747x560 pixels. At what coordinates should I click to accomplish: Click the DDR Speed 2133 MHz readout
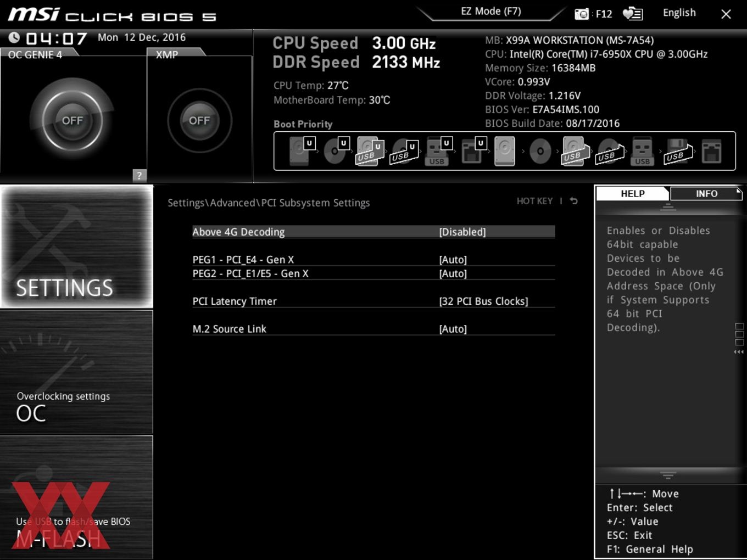356,62
